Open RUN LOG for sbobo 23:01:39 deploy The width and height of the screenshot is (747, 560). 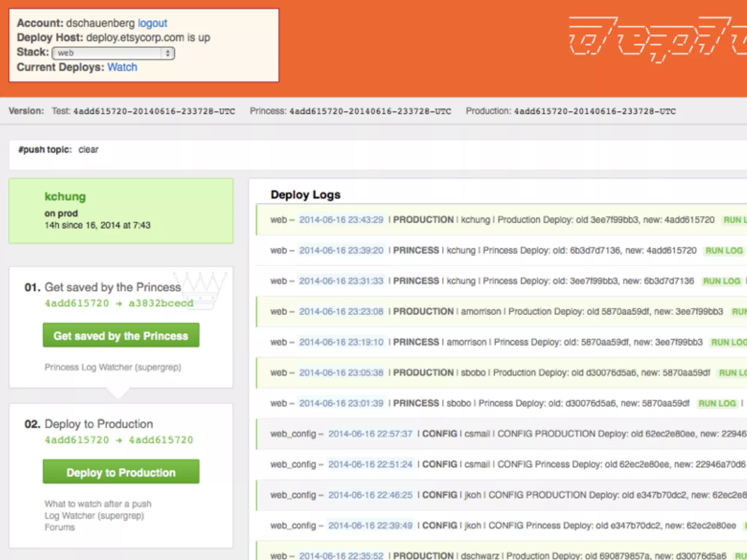(x=717, y=404)
